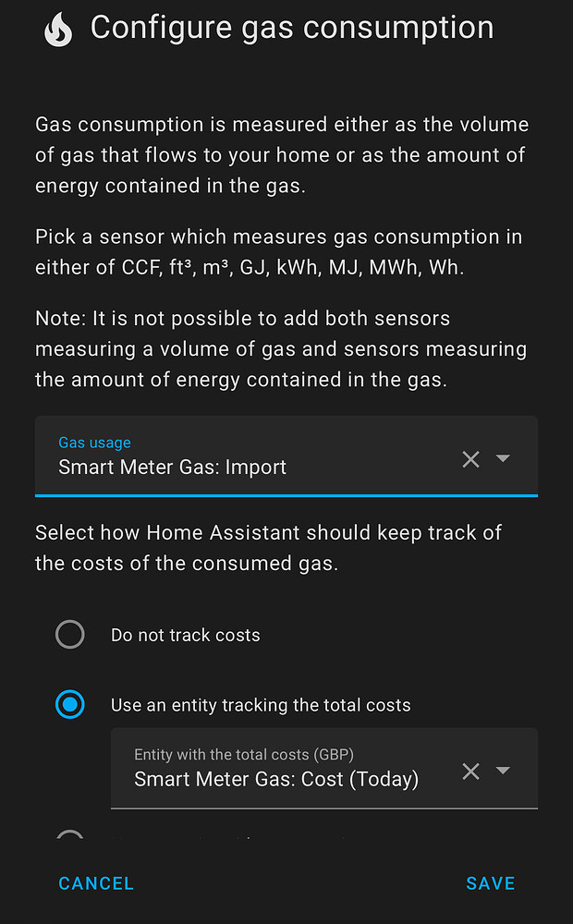Screen dimensions: 573x924
Task: Clear the Gas usage selection with its X icon
Action: tap(470, 459)
